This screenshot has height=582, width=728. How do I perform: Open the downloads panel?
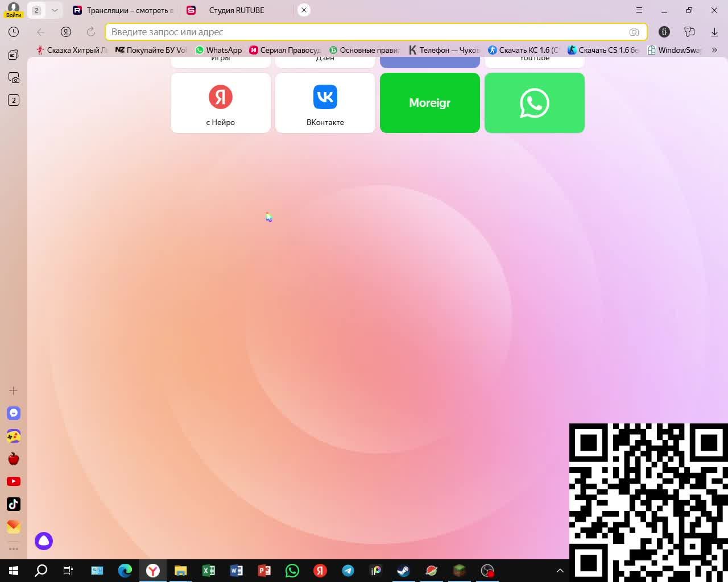tap(714, 32)
